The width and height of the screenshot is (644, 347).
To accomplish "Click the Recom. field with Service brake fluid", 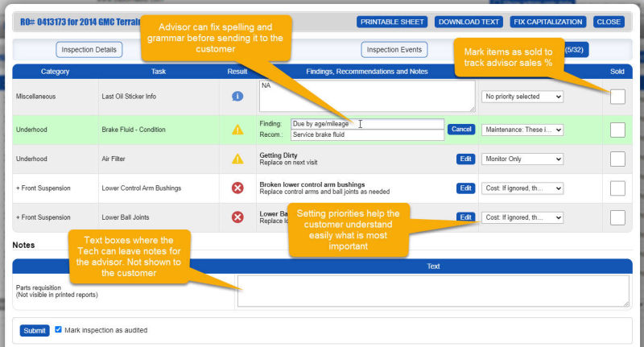I will (367, 135).
